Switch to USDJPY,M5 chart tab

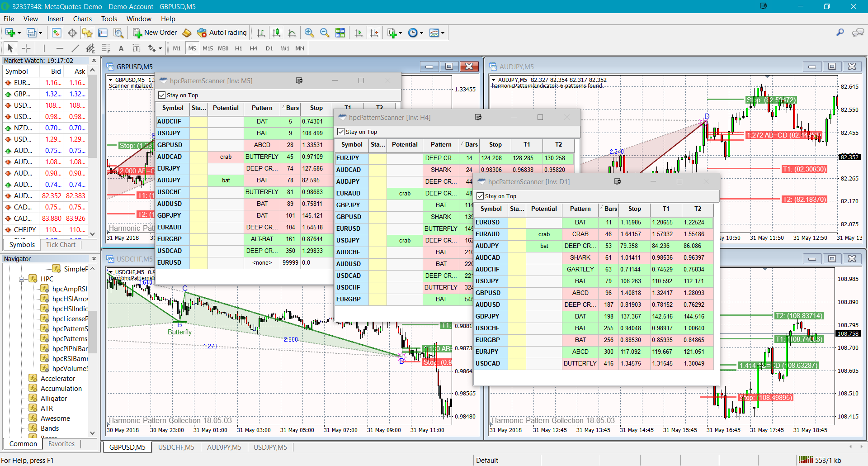[x=270, y=447]
